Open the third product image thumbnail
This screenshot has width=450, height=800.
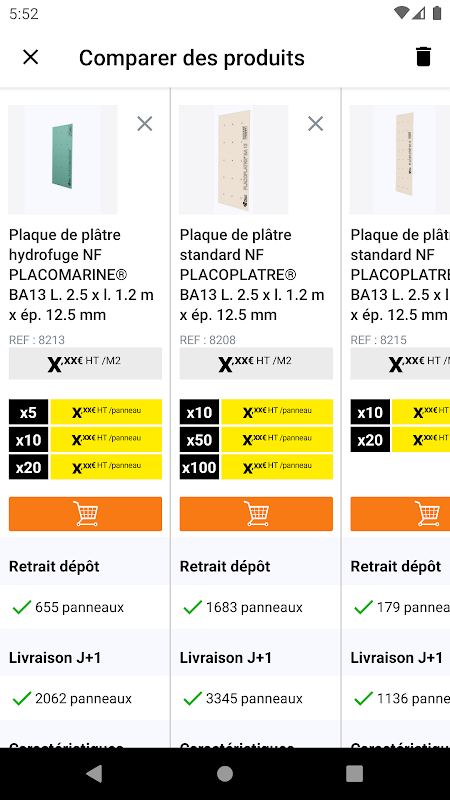pyautogui.click(x=400, y=160)
